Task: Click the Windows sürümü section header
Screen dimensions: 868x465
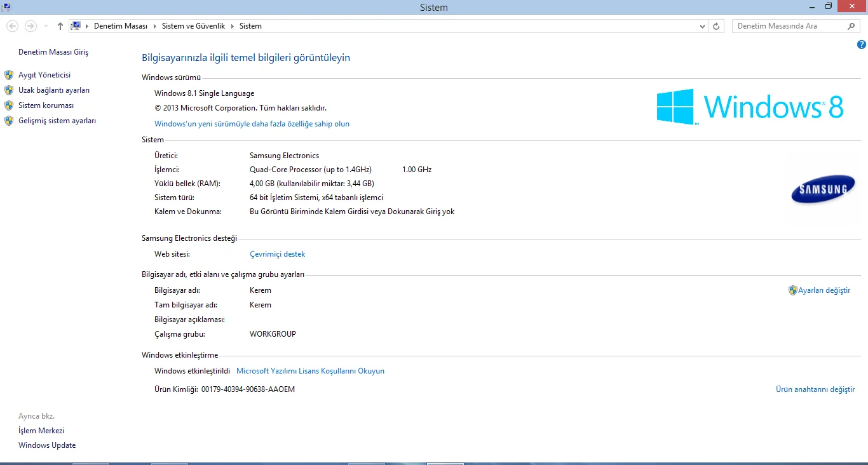Action: [x=171, y=77]
